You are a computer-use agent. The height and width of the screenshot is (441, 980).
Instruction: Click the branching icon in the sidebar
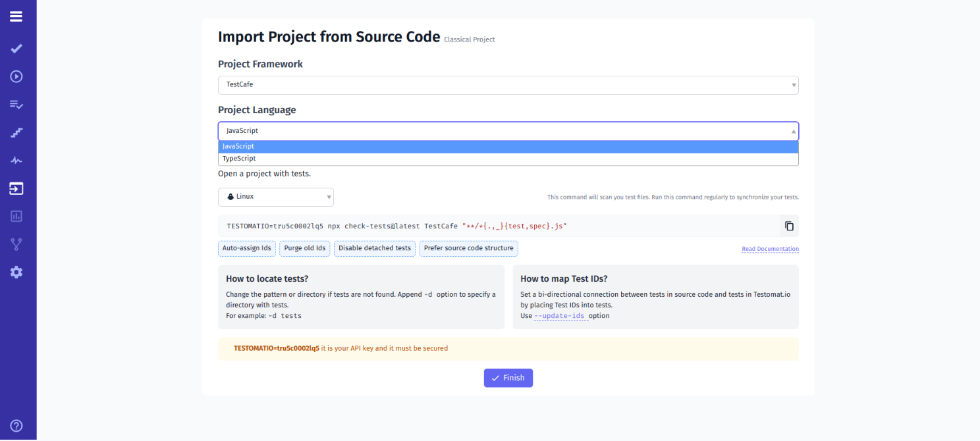click(16, 244)
